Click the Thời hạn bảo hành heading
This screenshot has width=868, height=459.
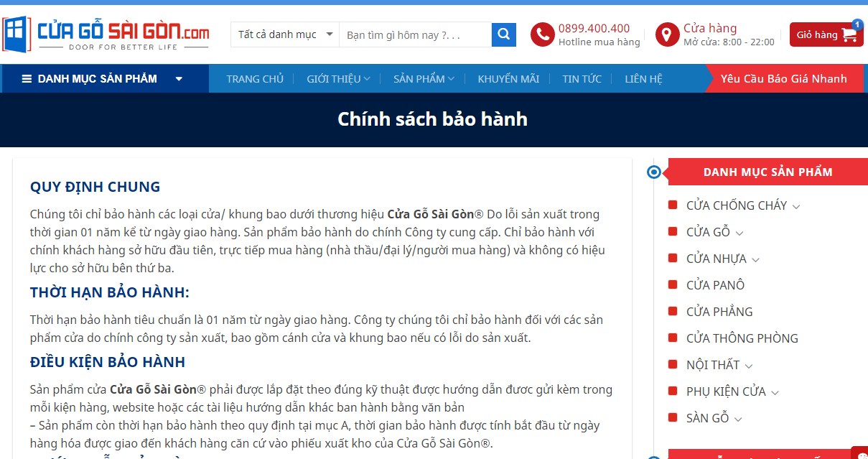coord(110,292)
